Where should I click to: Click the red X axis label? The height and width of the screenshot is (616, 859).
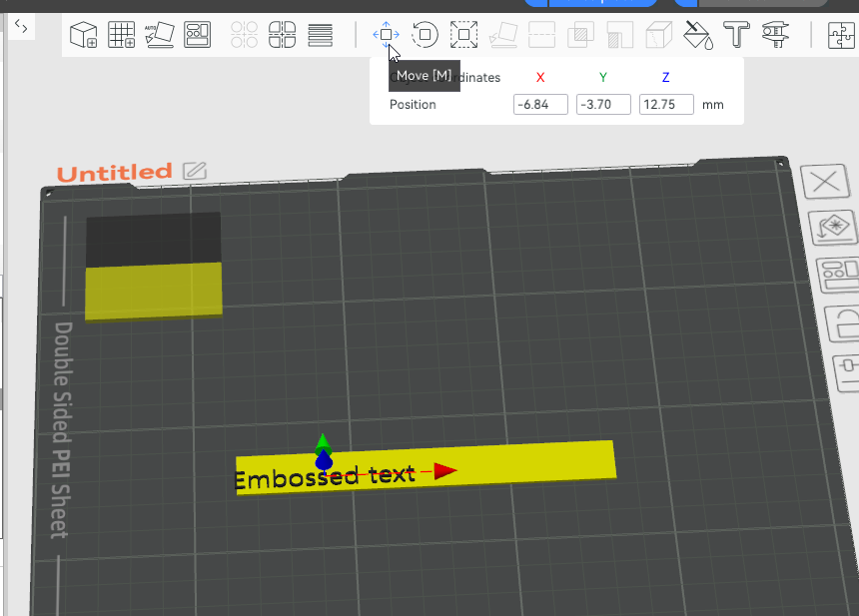[540, 77]
